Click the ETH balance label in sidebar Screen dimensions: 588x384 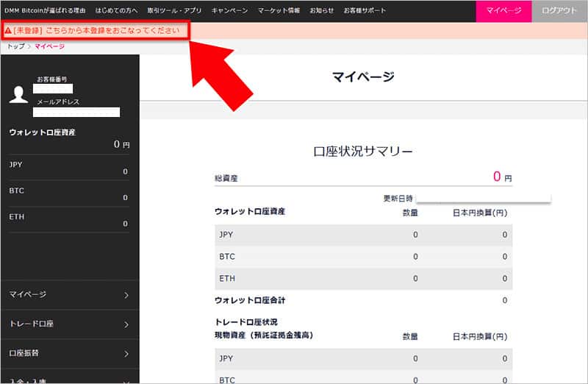click(16, 216)
